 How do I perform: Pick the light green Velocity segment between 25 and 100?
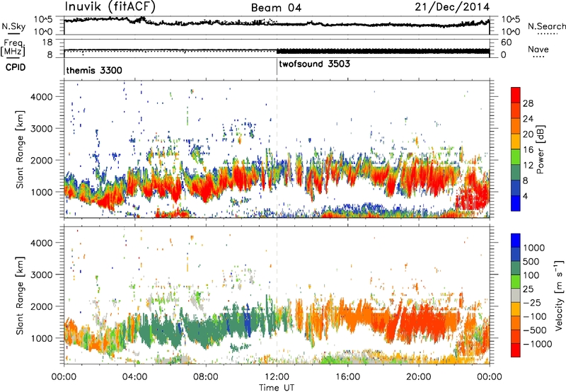516,282
